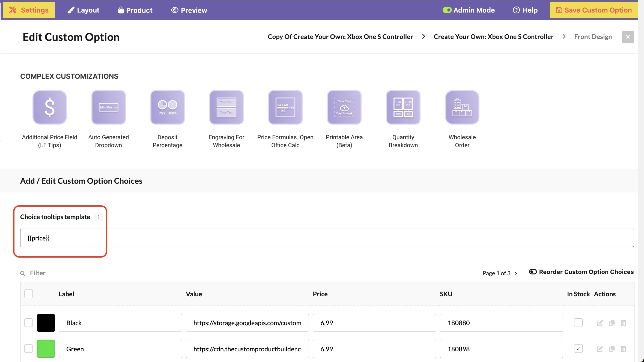Click the storage.googleapis.com value field for Black
644x362 pixels.
click(247, 323)
